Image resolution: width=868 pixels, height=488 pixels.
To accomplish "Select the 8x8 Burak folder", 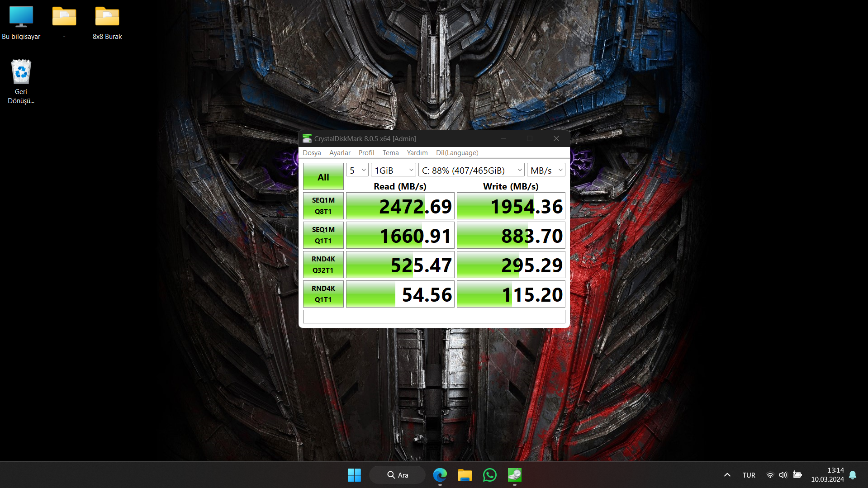I will pos(107,24).
